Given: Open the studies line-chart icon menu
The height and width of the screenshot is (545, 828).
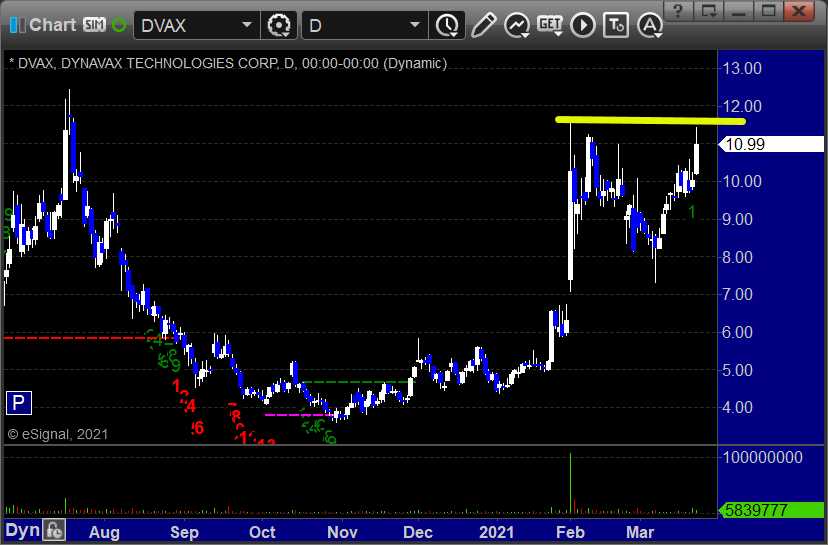Looking at the screenshot, I should coord(516,25).
